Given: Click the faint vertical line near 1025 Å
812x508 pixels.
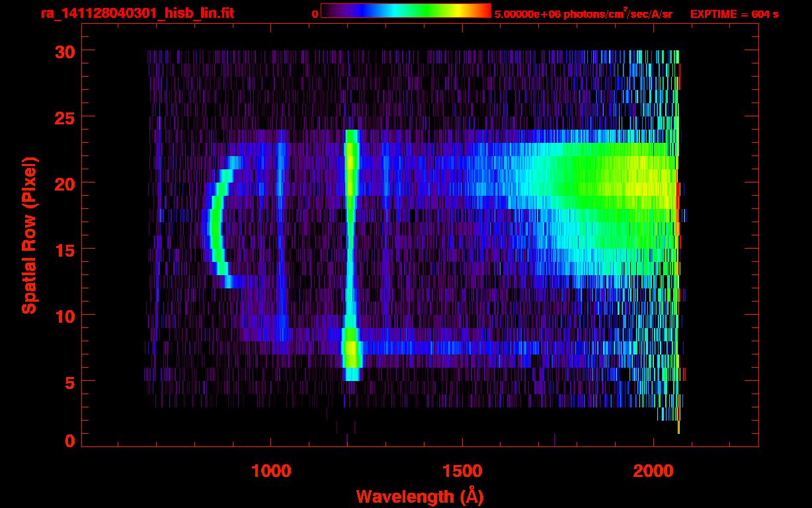Looking at the screenshot, I should pyautogui.click(x=281, y=235).
